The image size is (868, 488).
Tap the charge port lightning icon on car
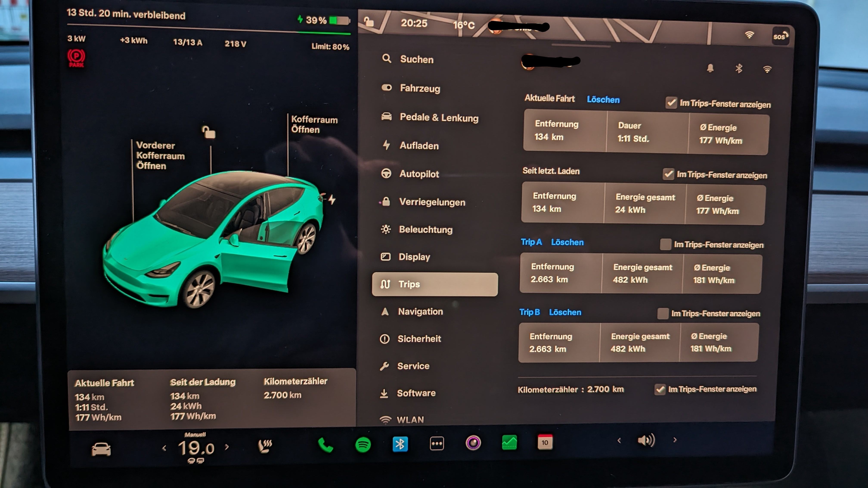(x=332, y=199)
